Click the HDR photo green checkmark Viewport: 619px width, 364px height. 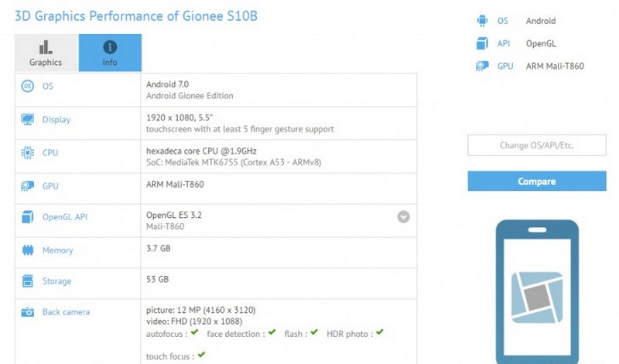(x=380, y=333)
